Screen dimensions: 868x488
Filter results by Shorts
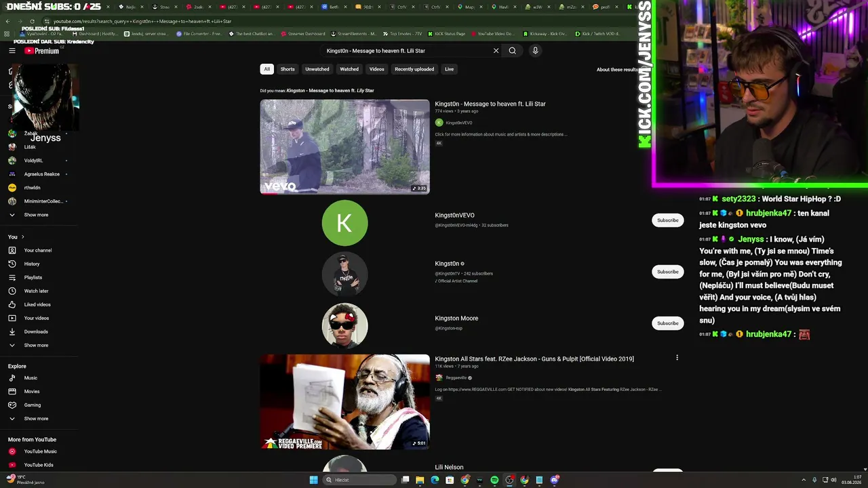tap(288, 69)
